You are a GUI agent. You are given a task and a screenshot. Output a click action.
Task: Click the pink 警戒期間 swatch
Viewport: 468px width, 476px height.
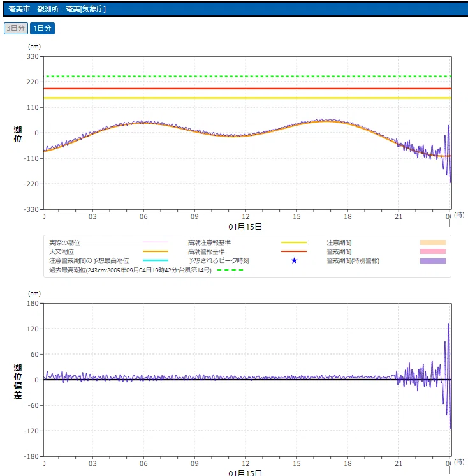click(x=433, y=251)
